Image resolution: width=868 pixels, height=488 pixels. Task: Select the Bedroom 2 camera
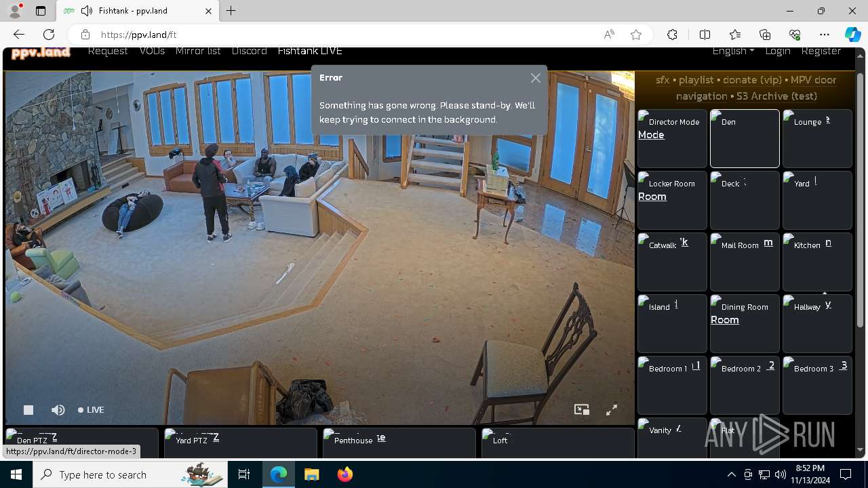pyautogui.click(x=745, y=385)
